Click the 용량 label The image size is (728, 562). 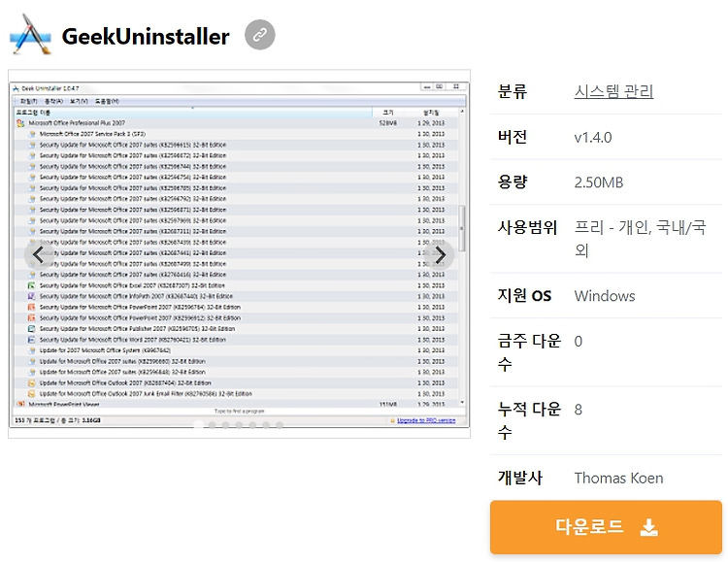(513, 182)
